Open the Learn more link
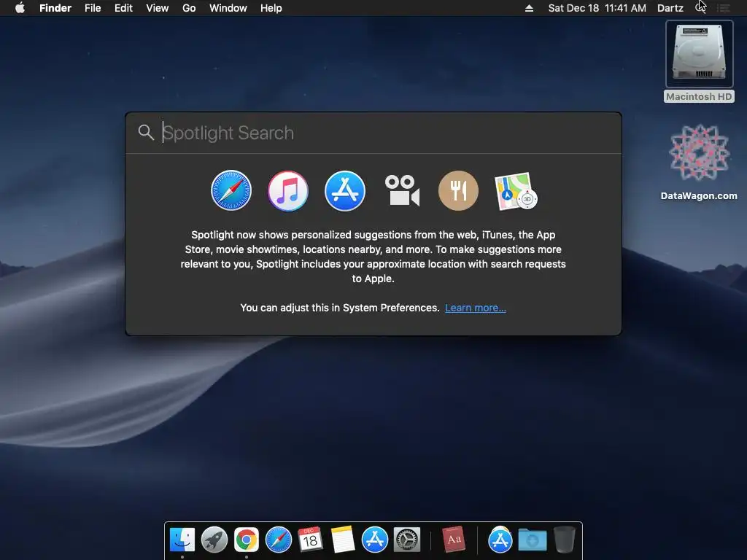 (476, 308)
